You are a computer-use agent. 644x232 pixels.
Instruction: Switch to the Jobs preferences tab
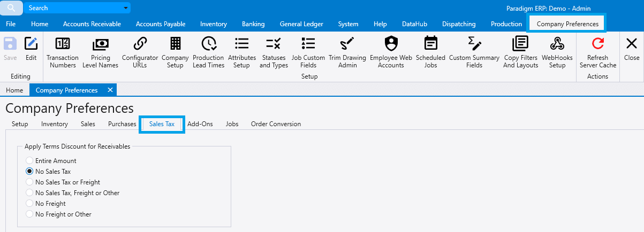(232, 124)
